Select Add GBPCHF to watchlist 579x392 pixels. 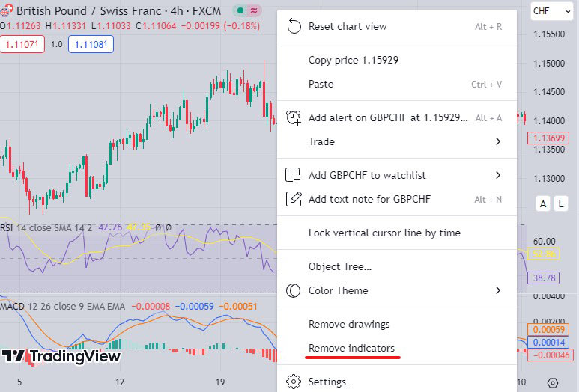point(396,175)
